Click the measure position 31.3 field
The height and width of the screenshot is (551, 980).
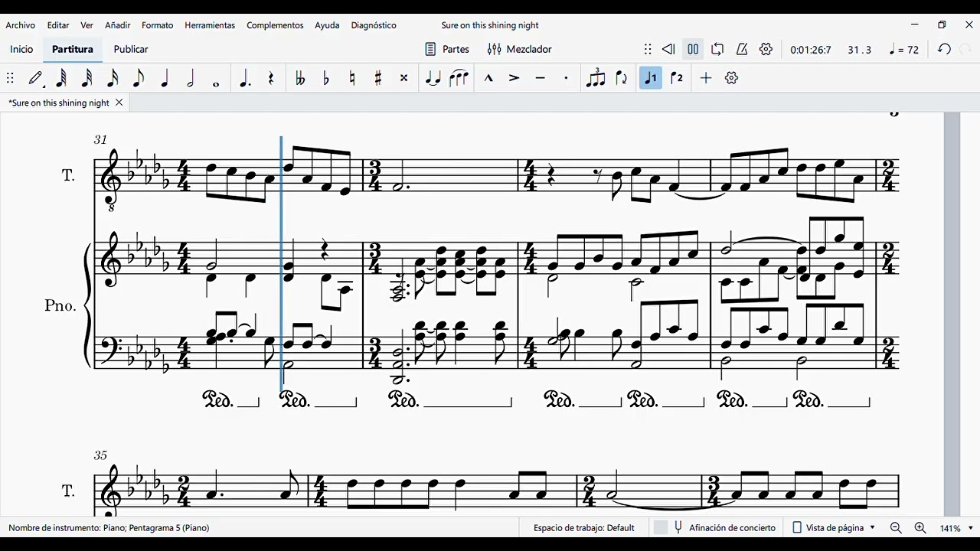click(859, 50)
